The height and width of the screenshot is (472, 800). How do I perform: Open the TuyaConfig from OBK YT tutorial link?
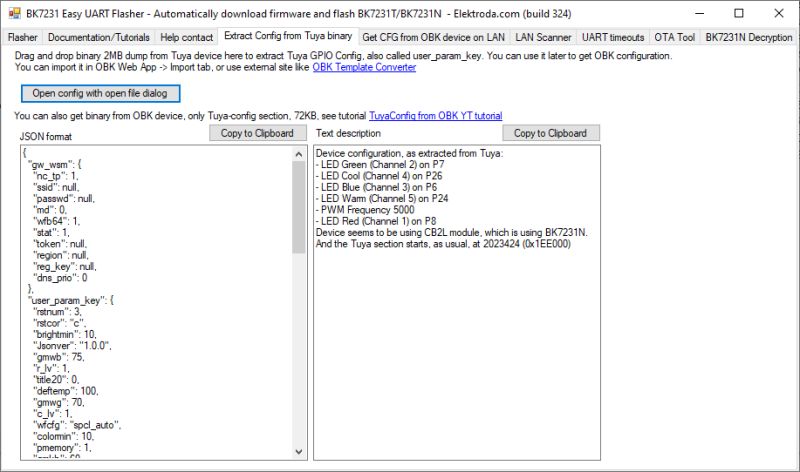pos(435,116)
